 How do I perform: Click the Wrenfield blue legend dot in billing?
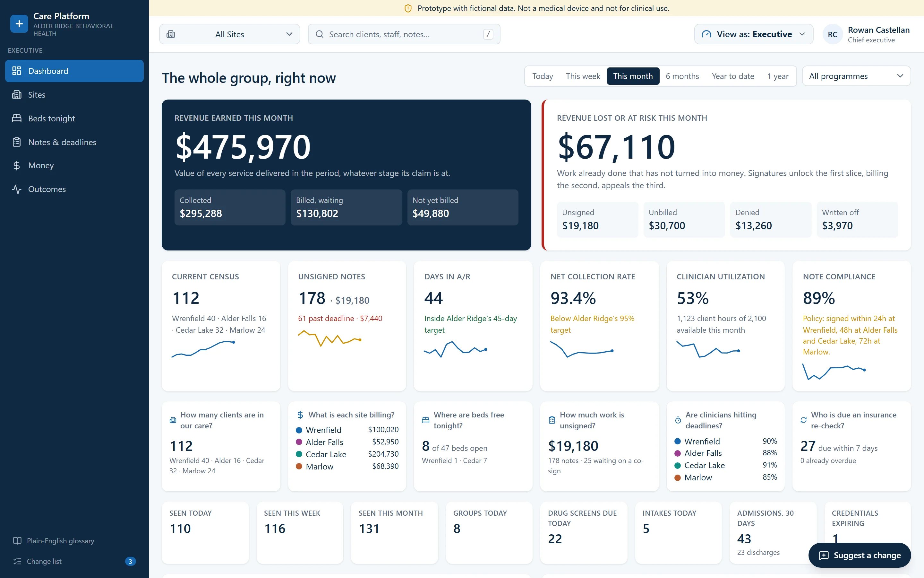tap(299, 430)
